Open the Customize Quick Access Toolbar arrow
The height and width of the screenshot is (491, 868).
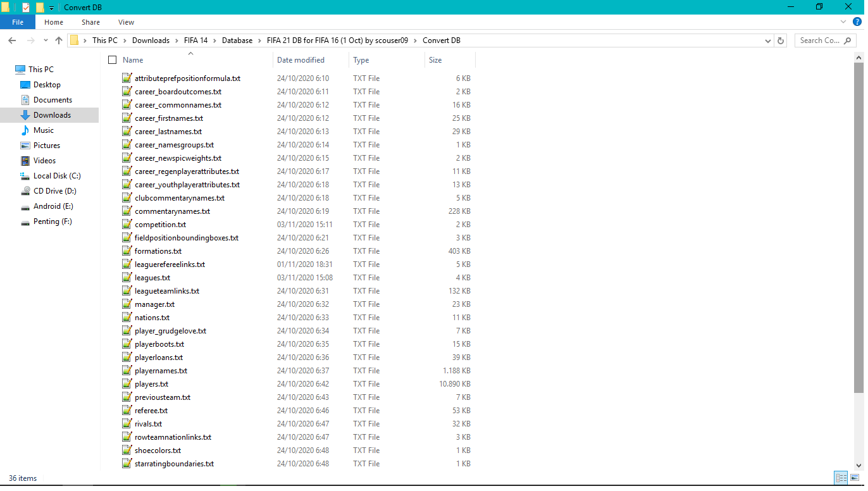pyautogui.click(x=51, y=8)
